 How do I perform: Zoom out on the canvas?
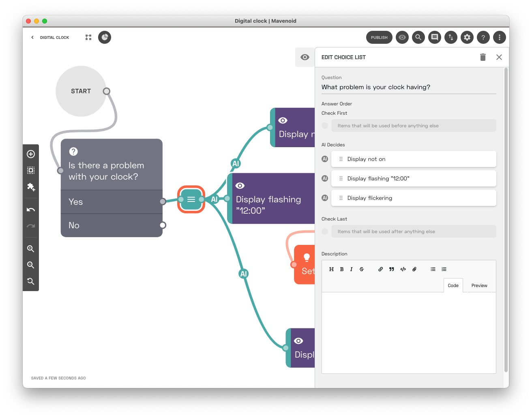31,265
